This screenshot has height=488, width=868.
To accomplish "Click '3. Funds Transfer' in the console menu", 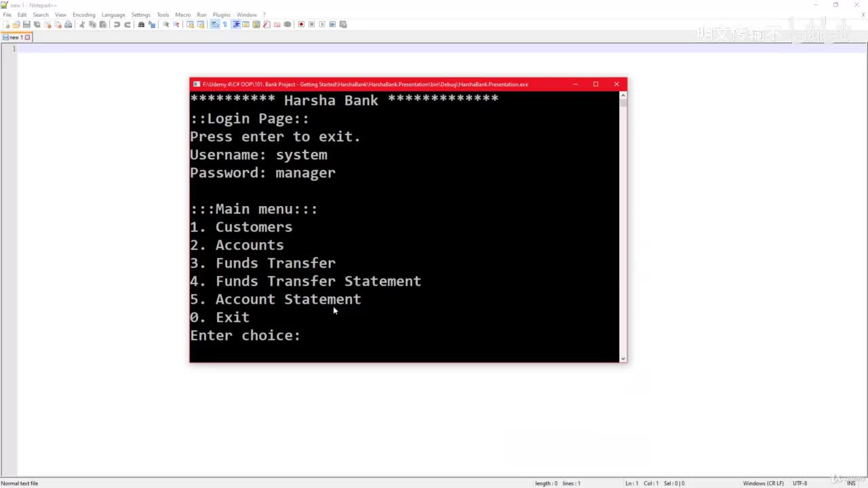I will [262, 263].
